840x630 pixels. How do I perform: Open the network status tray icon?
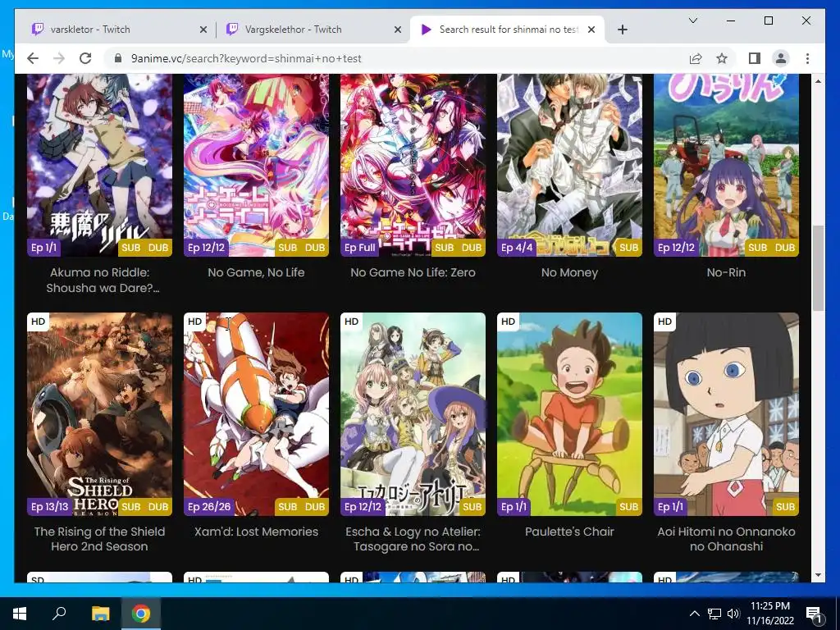tap(714, 614)
